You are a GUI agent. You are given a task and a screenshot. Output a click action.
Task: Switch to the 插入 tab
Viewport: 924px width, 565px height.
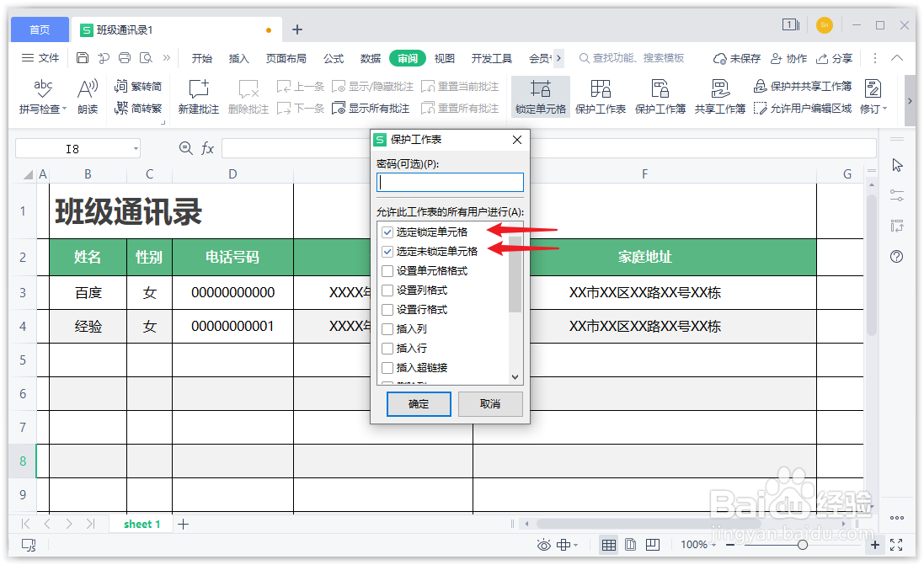coord(238,58)
